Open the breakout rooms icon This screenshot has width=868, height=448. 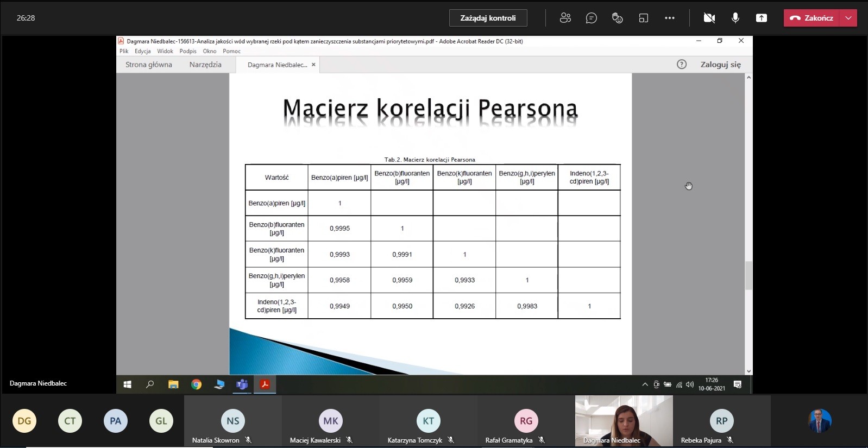[644, 18]
